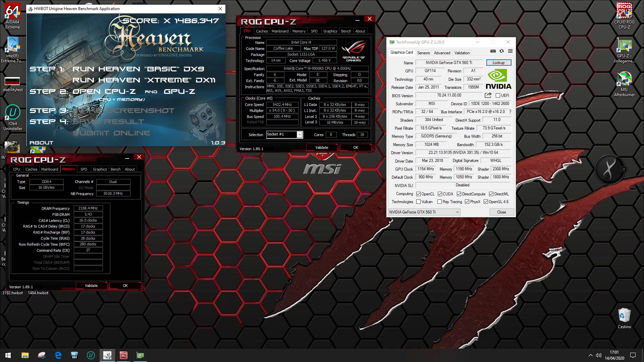This screenshot has width=644, height=362.
Task: Launch MSI Afterburner desktop icon
Action: [624, 84]
